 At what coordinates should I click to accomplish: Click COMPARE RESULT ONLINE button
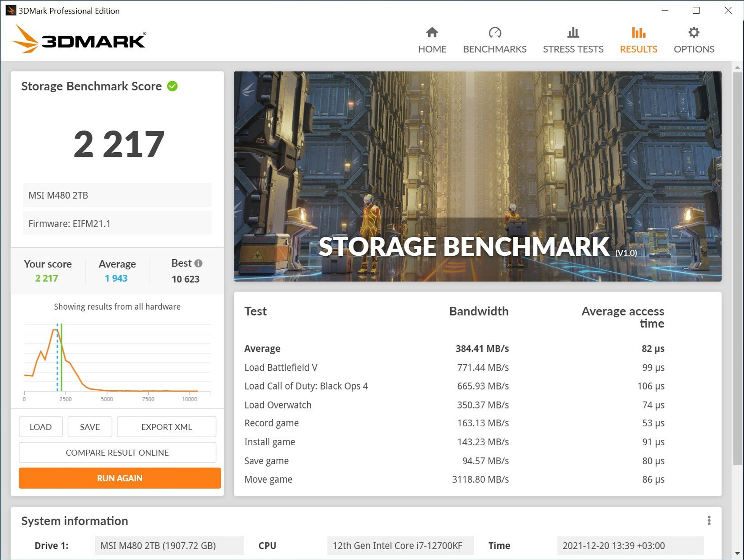point(117,452)
